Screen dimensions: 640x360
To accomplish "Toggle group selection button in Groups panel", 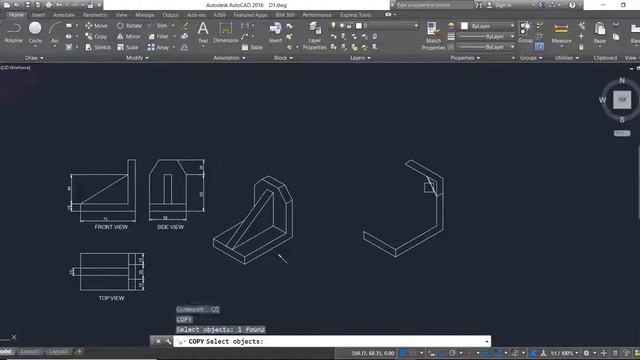I will [539, 47].
